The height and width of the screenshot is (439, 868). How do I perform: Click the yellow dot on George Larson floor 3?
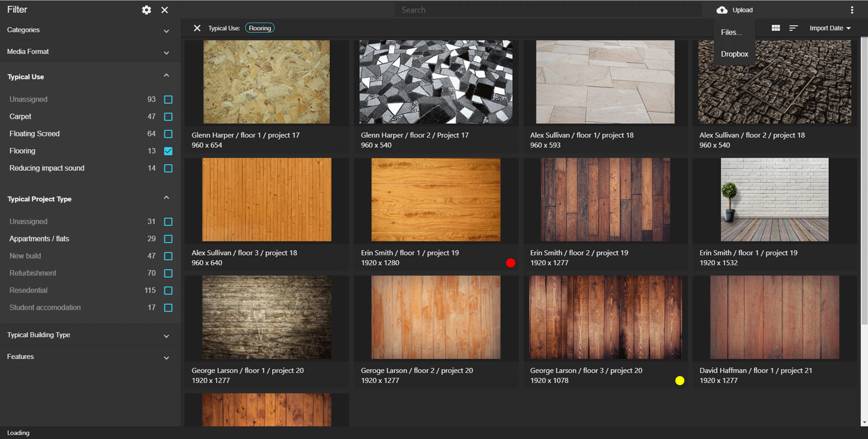(x=680, y=381)
